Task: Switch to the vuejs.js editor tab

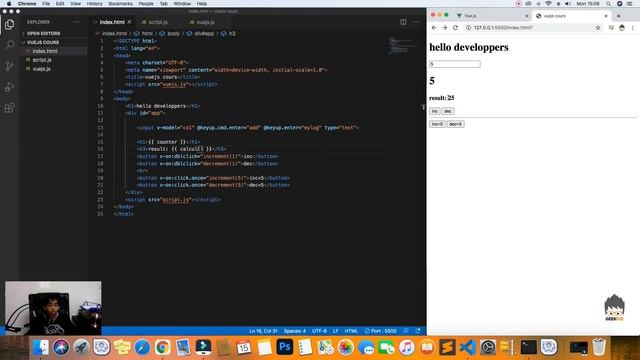Action: point(205,22)
